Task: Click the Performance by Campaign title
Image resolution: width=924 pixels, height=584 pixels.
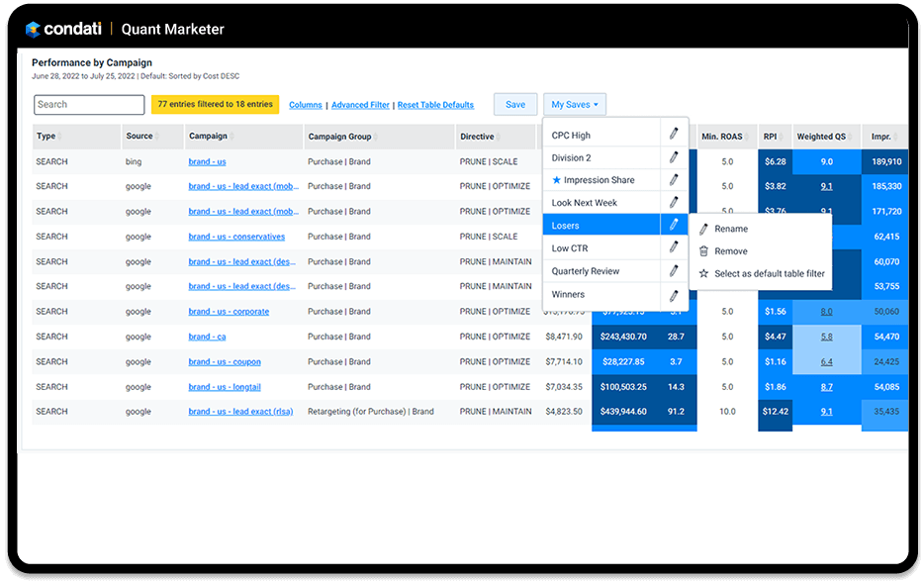Action: tap(92, 62)
